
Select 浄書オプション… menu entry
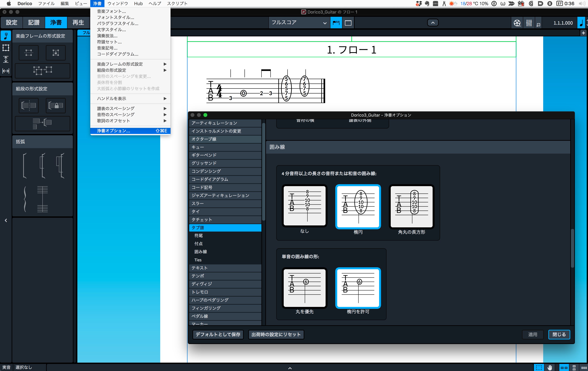tap(130, 131)
